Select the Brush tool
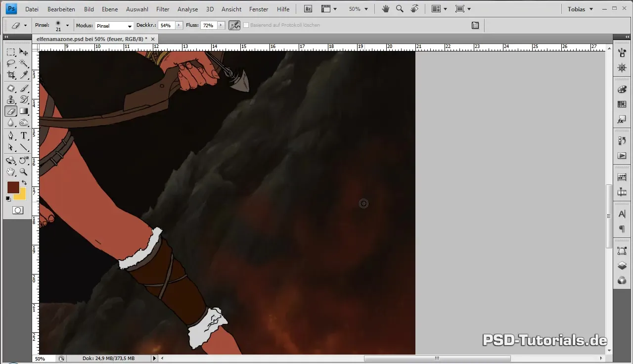Image resolution: width=633 pixels, height=364 pixels. pyautogui.click(x=23, y=88)
